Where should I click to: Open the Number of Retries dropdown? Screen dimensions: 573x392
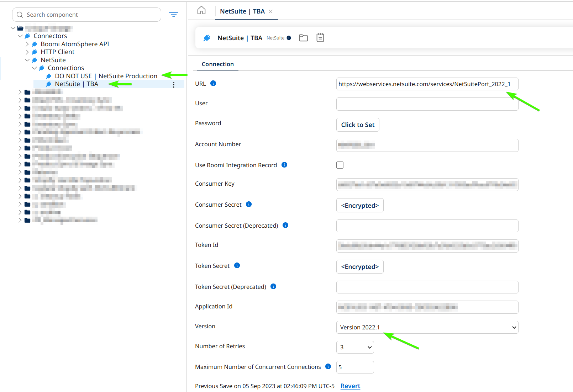tap(355, 347)
